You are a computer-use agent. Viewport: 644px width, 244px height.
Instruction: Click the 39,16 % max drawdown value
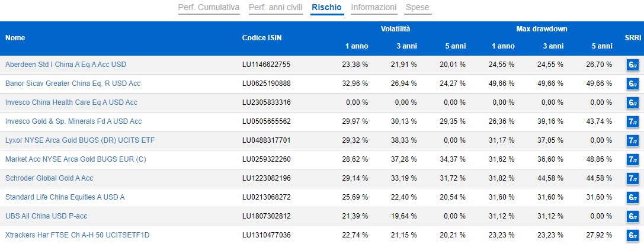tap(550, 121)
